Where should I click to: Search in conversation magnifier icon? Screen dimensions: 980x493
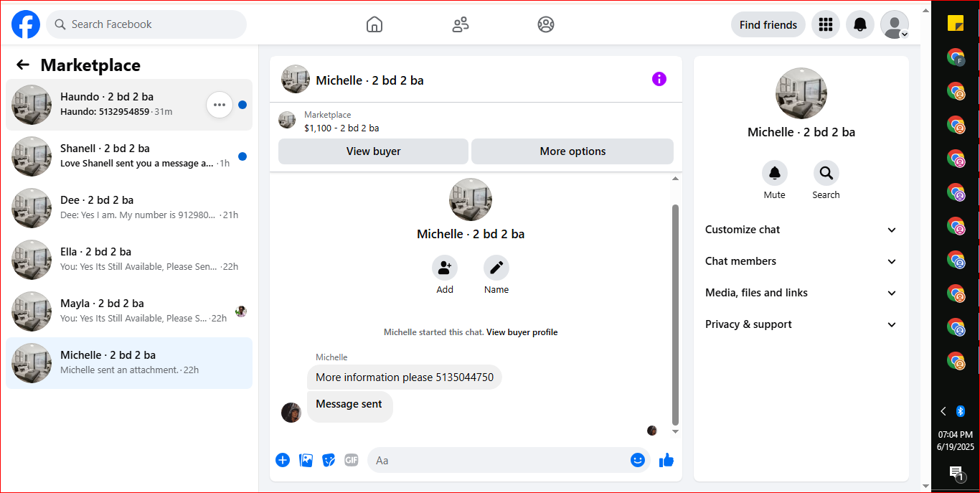(826, 173)
